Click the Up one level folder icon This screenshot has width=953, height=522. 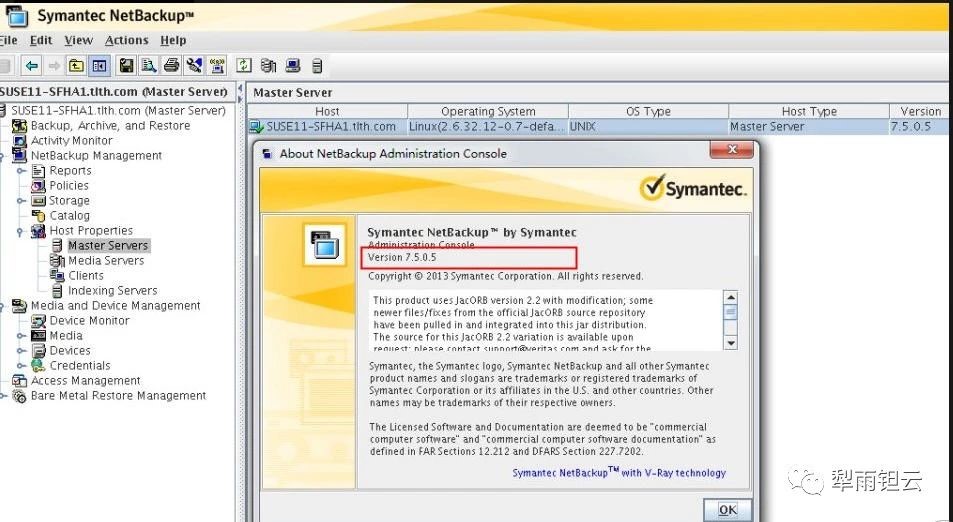click(x=76, y=66)
